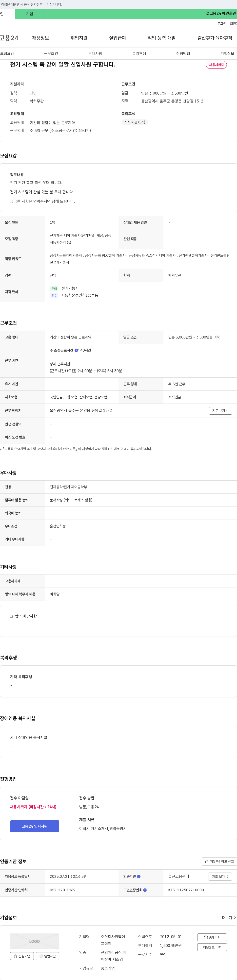237x980 pixels.
Task: Open 지도 보기 for 울산고용센터
Action: [x=220, y=877]
